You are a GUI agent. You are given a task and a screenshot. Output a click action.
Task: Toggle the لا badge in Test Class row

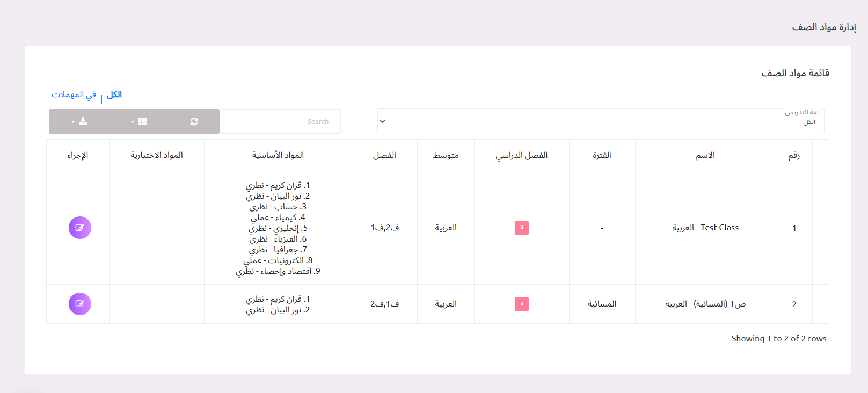521,228
